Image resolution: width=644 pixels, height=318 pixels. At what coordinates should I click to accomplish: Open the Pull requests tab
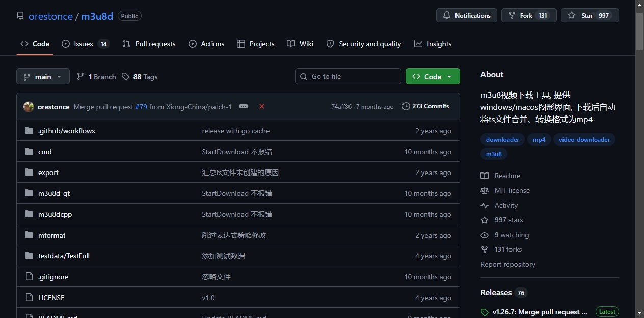(x=149, y=44)
